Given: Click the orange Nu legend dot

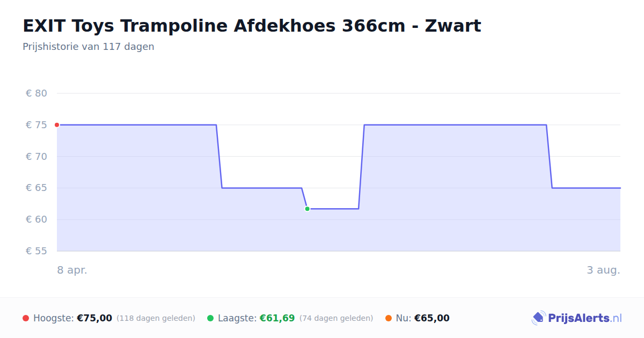Looking at the screenshot, I should click(389, 318).
